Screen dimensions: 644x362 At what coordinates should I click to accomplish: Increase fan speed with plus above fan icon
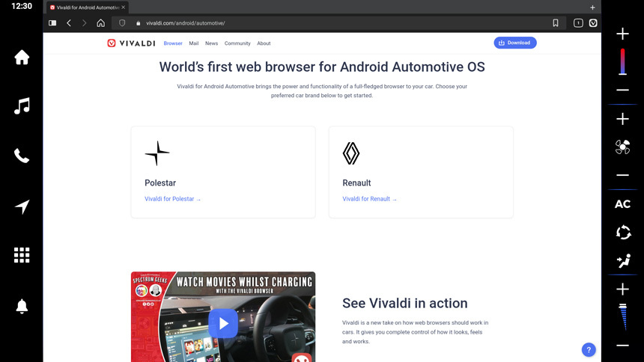[622, 119]
